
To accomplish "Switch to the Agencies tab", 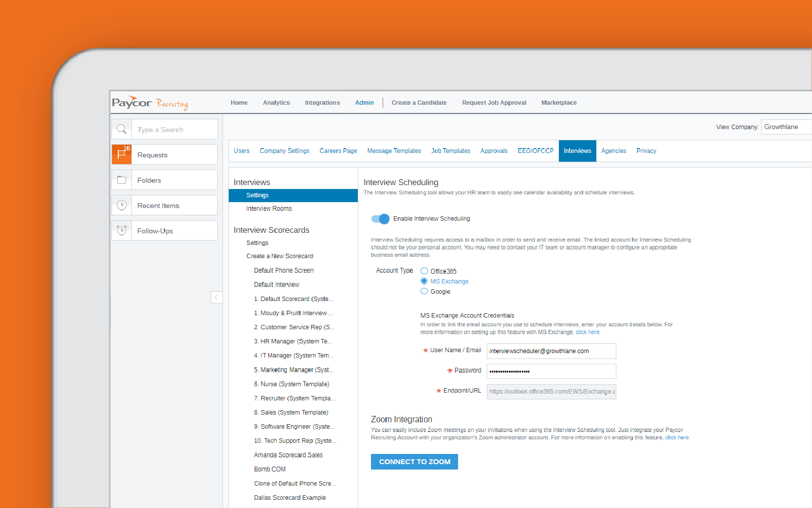I will coord(613,151).
